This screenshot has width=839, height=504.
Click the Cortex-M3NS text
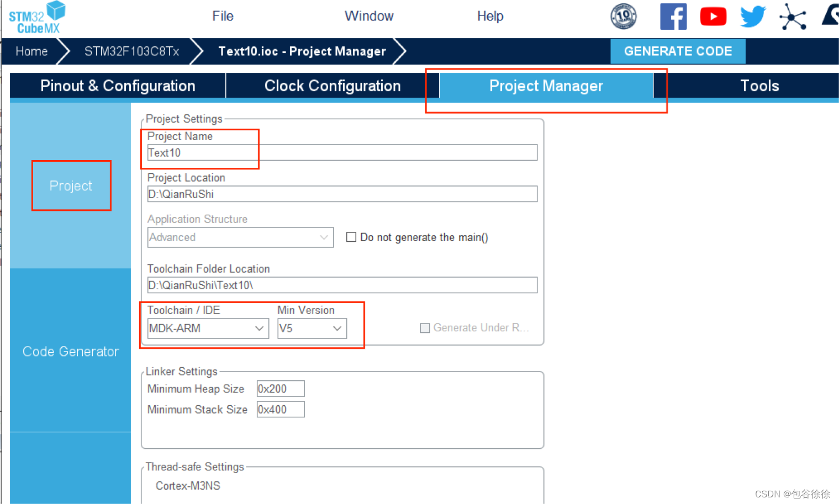pyautogui.click(x=188, y=486)
